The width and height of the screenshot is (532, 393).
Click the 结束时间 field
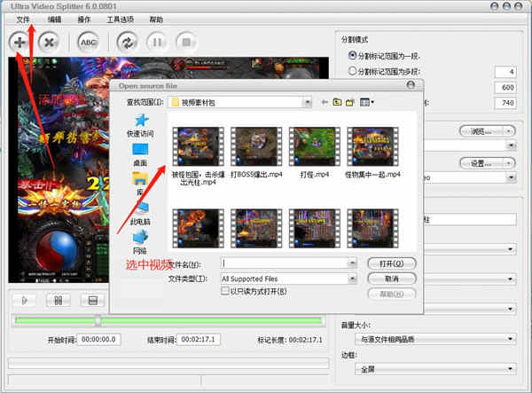pyautogui.click(x=199, y=340)
